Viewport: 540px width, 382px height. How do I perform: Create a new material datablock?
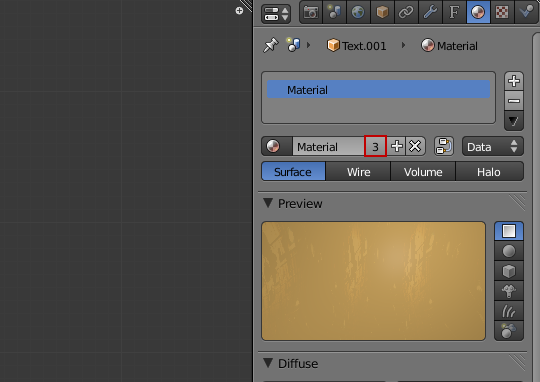pos(397,146)
